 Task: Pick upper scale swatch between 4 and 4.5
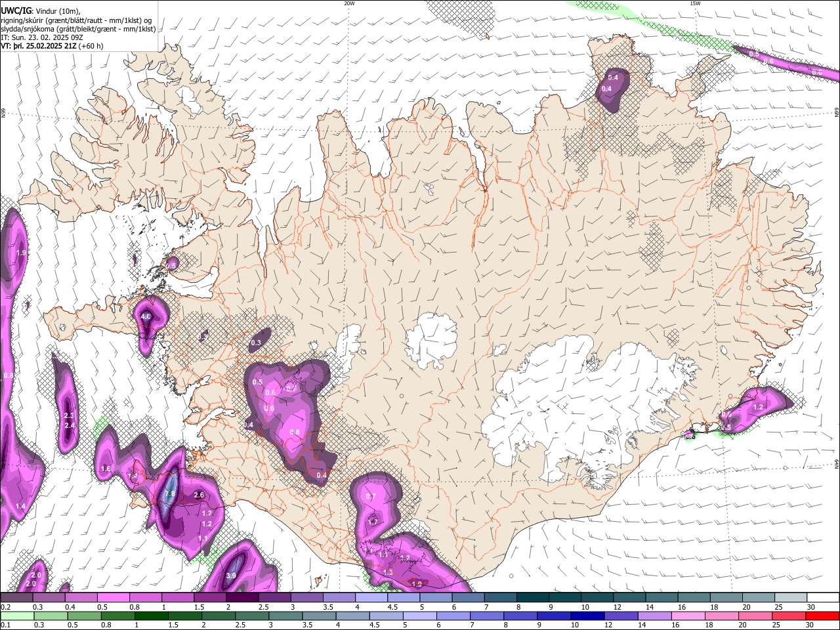click(x=371, y=597)
